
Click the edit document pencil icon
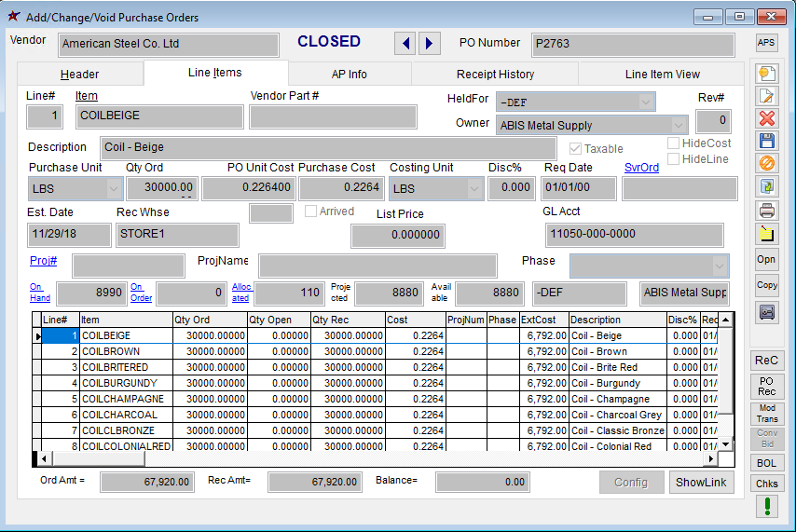[x=766, y=96]
